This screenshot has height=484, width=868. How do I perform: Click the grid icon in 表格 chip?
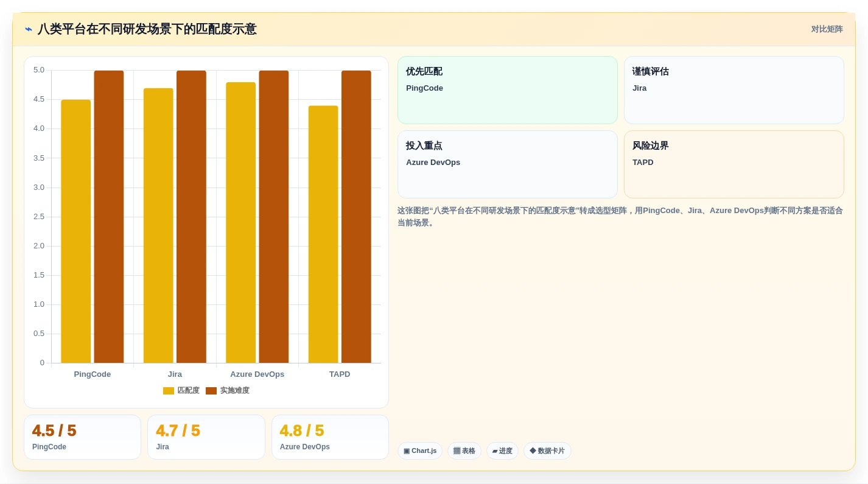tap(457, 451)
